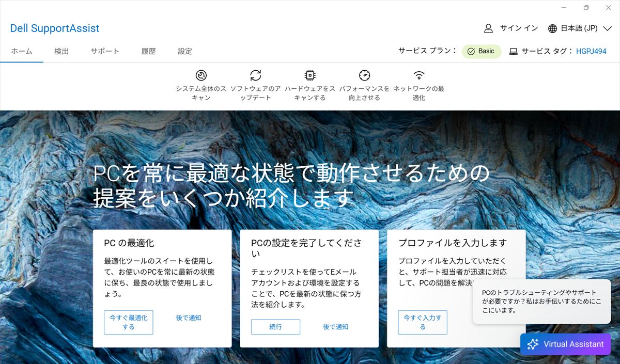Open network optimization Wi-Fi icon

[419, 75]
